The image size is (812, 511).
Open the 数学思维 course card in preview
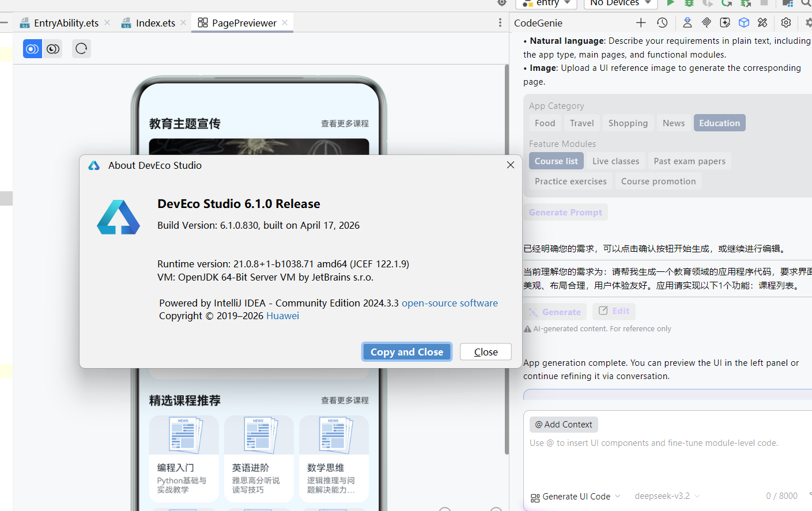(x=334, y=459)
